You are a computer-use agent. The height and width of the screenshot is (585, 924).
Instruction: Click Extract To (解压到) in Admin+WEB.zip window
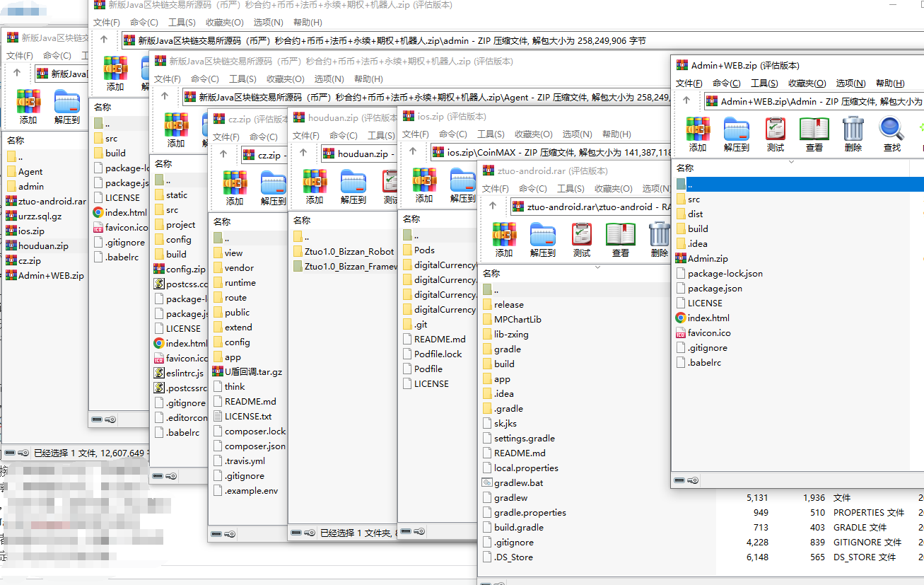tap(736, 134)
